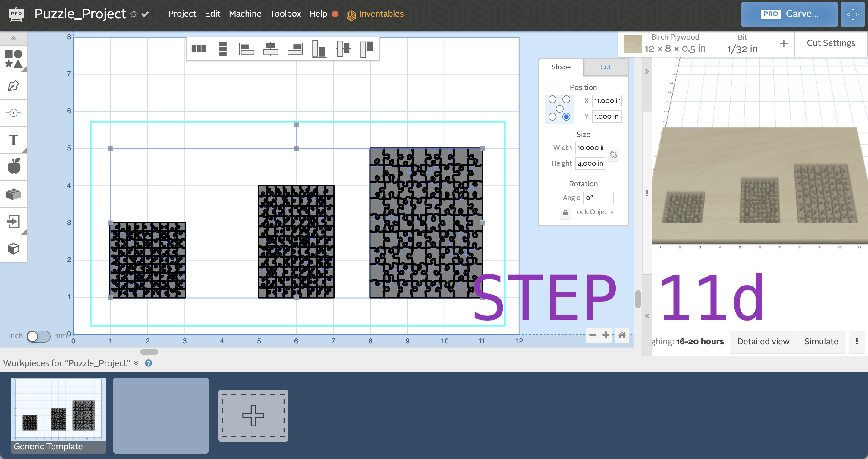Select the Pen drawing tool
This screenshot has width=868, height=459.
(x=14, y=86)
